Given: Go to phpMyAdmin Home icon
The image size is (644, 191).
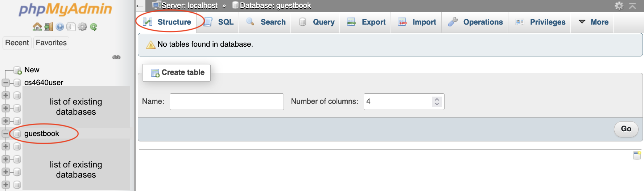Looking at the screenshot, I should click(x=37, y=26).
